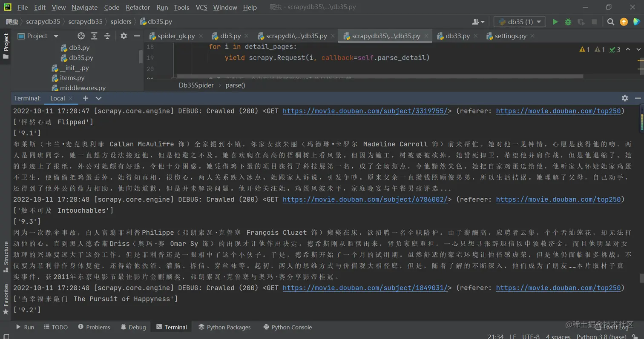The height and width of the screenshot is (339, 644).
Task: Click the Project tree scrollbar
Action: pyautogui.click(x=141, y=57)
